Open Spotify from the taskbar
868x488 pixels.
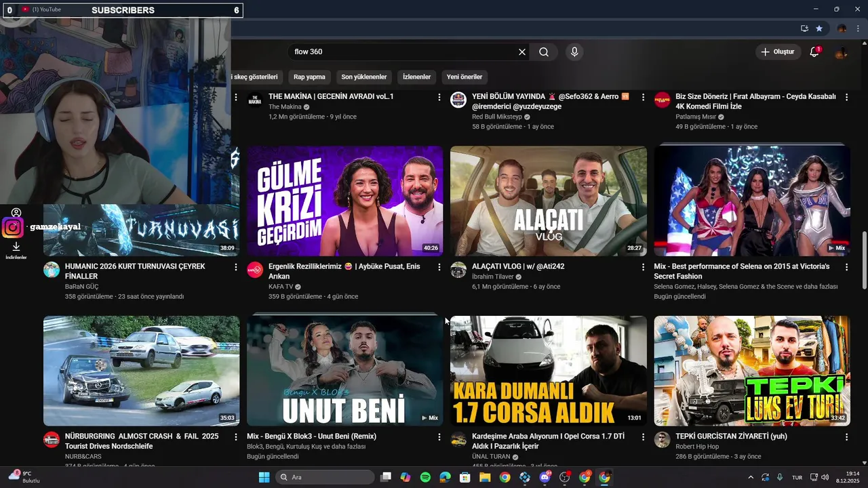[425, 477]
